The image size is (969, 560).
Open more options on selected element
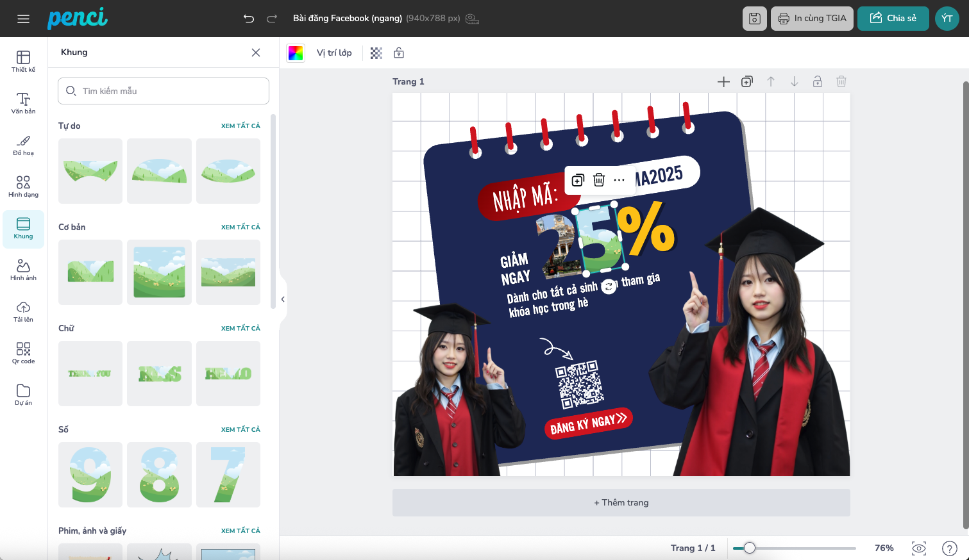point(619,180)
